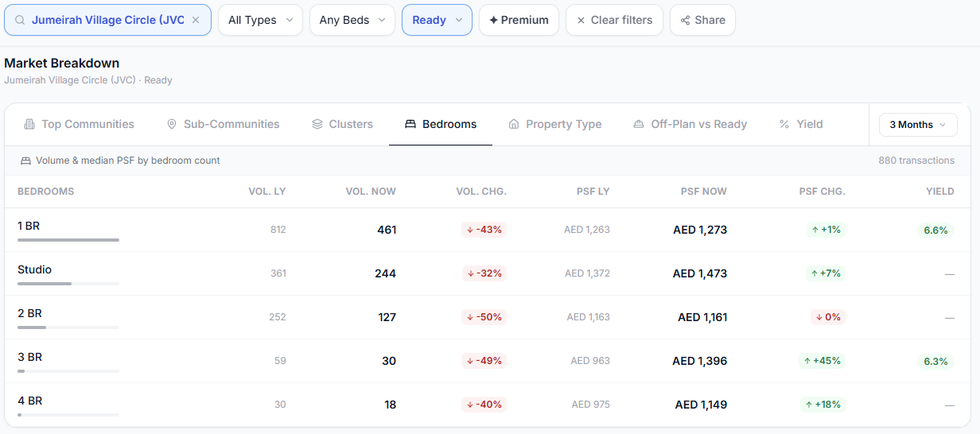Expand the Any Beds filter
Viewport: 980px width, 434px height.
tap(352, 20)
